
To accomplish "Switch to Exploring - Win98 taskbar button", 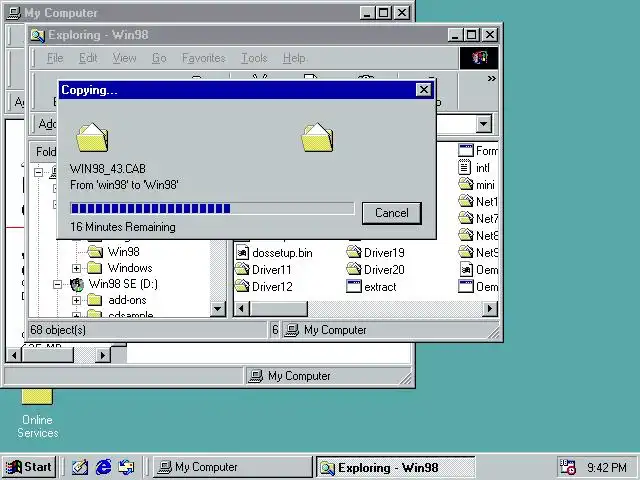I will 396,467.
